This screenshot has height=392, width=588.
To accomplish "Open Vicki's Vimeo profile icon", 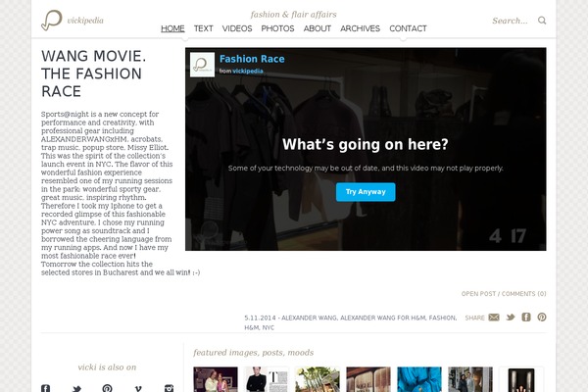I will tap(138, 388).
